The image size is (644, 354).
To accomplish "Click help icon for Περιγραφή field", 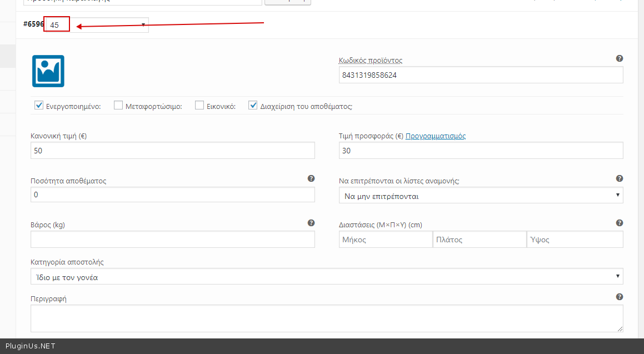I will pos(619,297).
